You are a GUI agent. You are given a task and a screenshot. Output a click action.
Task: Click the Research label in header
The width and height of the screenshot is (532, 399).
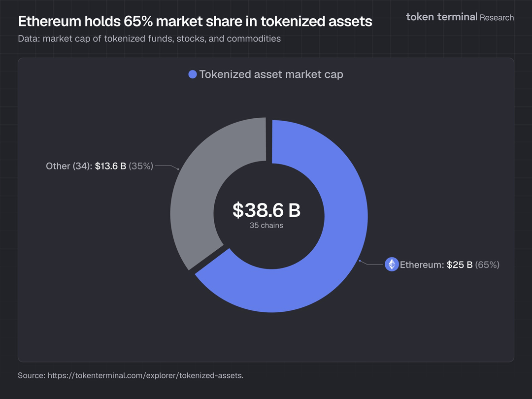coord(497,17)
